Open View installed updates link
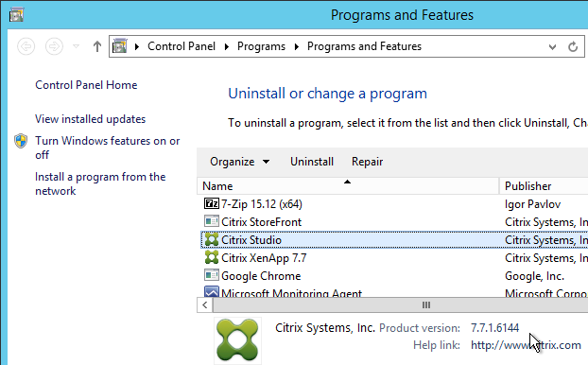Screen dimensions: 588x365 coord(90,119)
